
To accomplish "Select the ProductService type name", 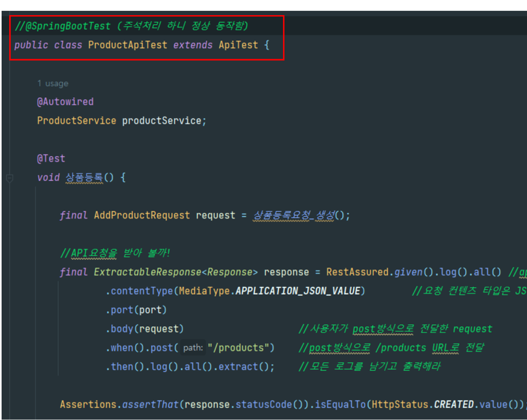I will [77, 121].
